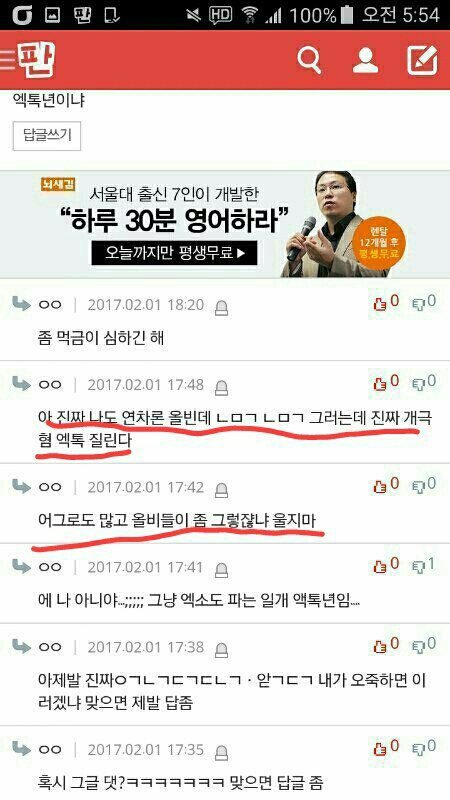Report the 17:48 comment via siren icon
The width and height of the screenshot is (450, 800).
tap(221, 387)
